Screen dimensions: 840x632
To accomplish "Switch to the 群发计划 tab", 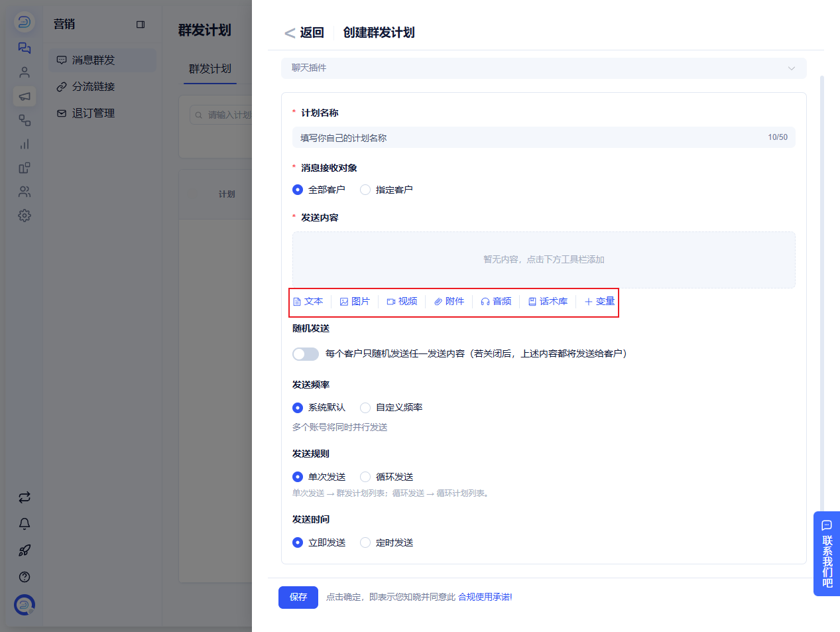I will [210, 69].
